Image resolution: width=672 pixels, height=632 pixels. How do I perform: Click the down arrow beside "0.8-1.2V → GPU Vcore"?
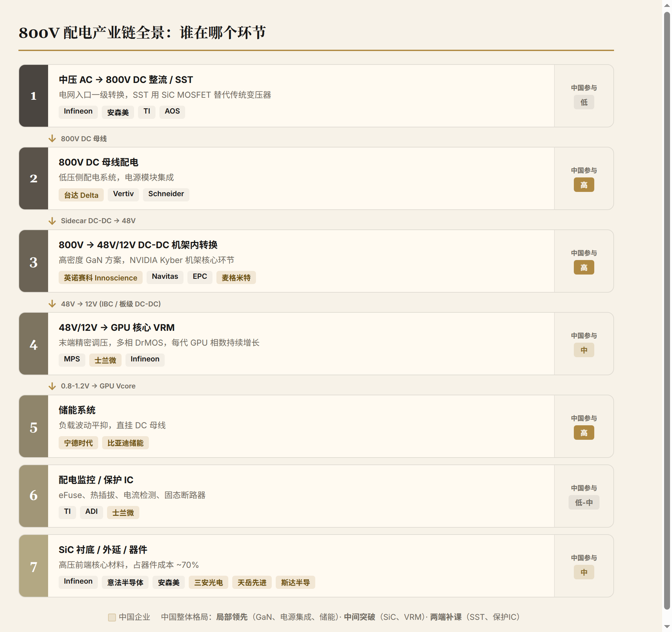pyautogui.click(x=52, y=386)
